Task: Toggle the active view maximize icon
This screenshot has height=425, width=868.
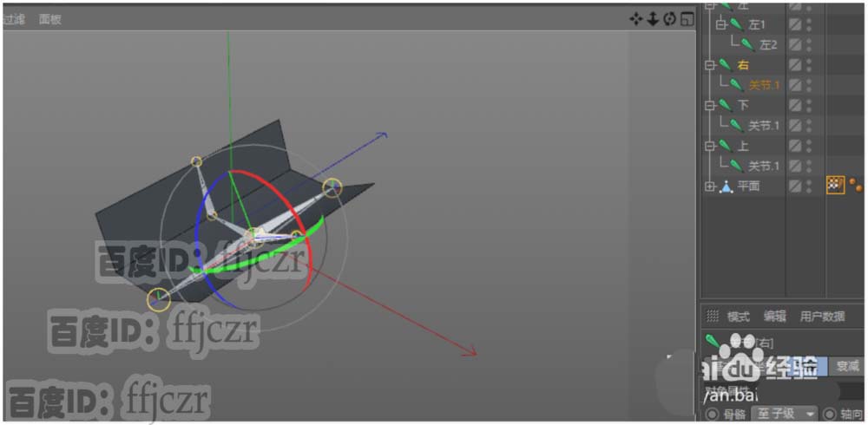Action: 687,19
